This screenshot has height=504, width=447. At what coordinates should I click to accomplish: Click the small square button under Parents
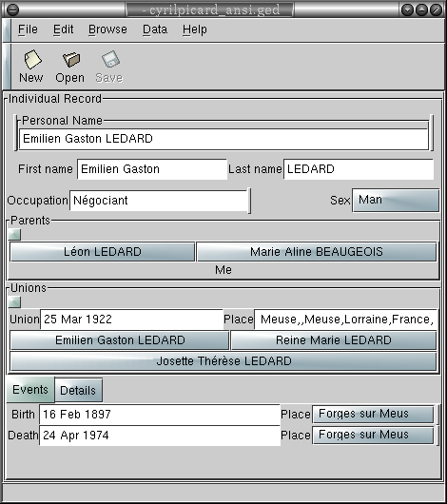pyautogui.click(x=14, y=235)
